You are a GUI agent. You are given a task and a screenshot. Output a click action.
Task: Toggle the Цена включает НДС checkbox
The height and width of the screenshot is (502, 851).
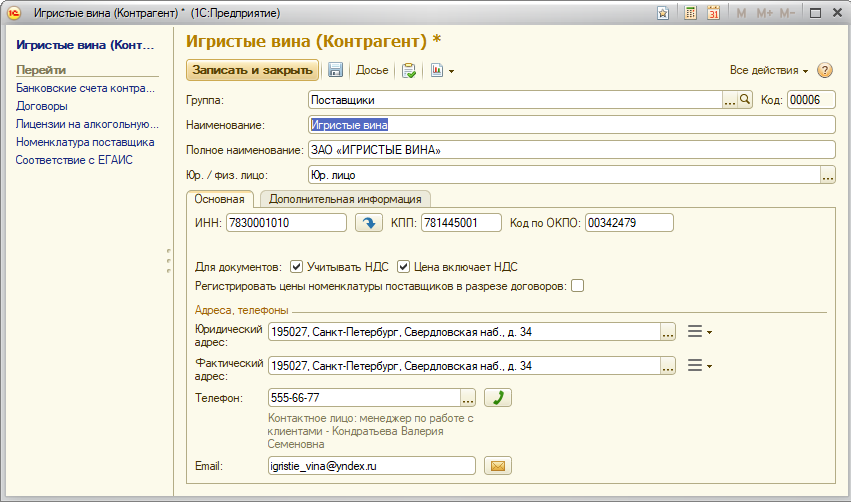[403, 266]
